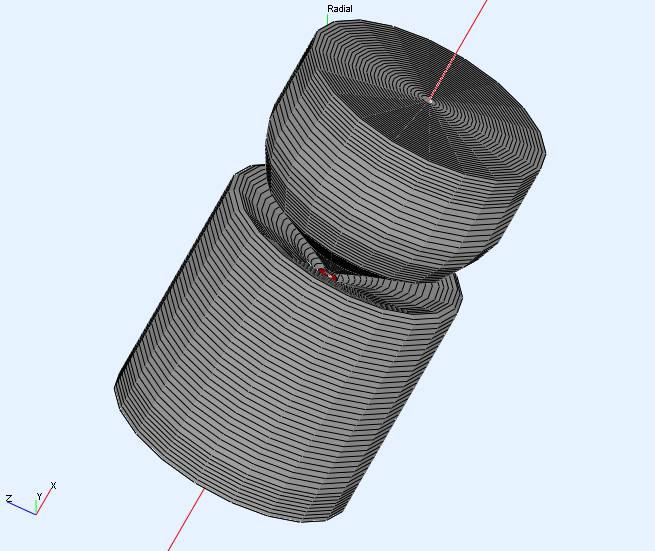
Task: Click the blue Z axis line of the triad
Action: coord(24,508)
